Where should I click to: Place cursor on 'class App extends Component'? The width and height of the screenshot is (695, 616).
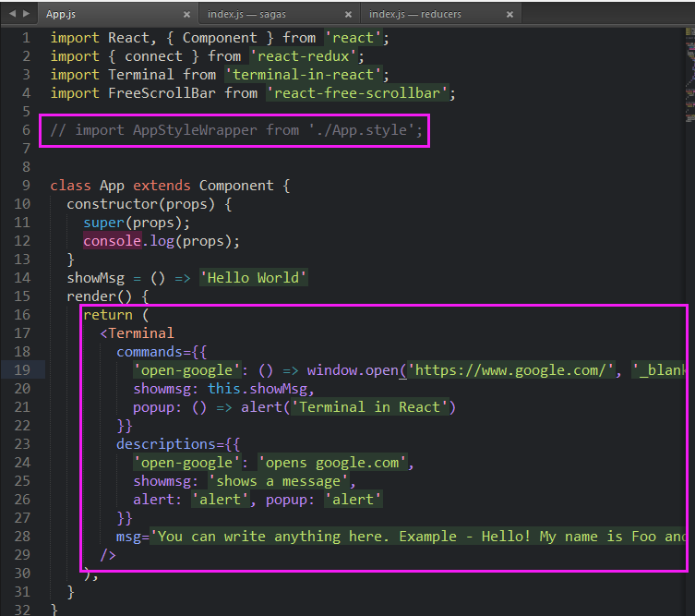162,186
